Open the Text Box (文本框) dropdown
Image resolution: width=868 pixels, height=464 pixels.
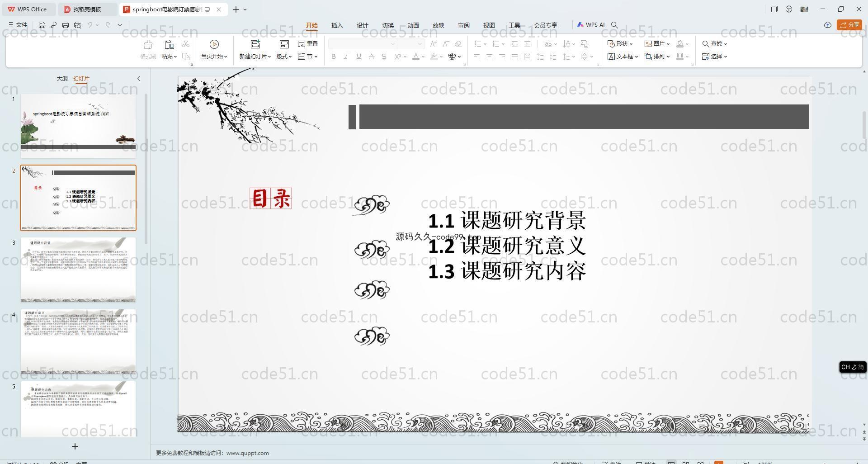623,57
